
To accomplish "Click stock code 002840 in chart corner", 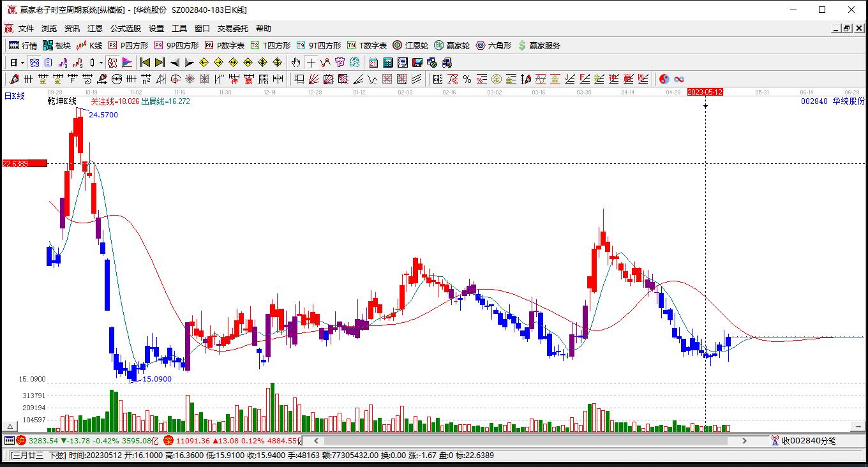I will [814, 101].
